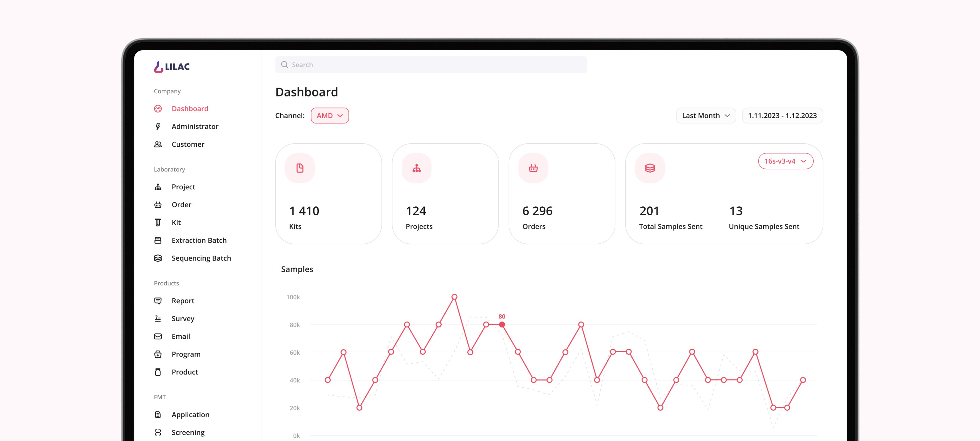
Task: Go to Extraction Batch page
Action: coord(198,240)
